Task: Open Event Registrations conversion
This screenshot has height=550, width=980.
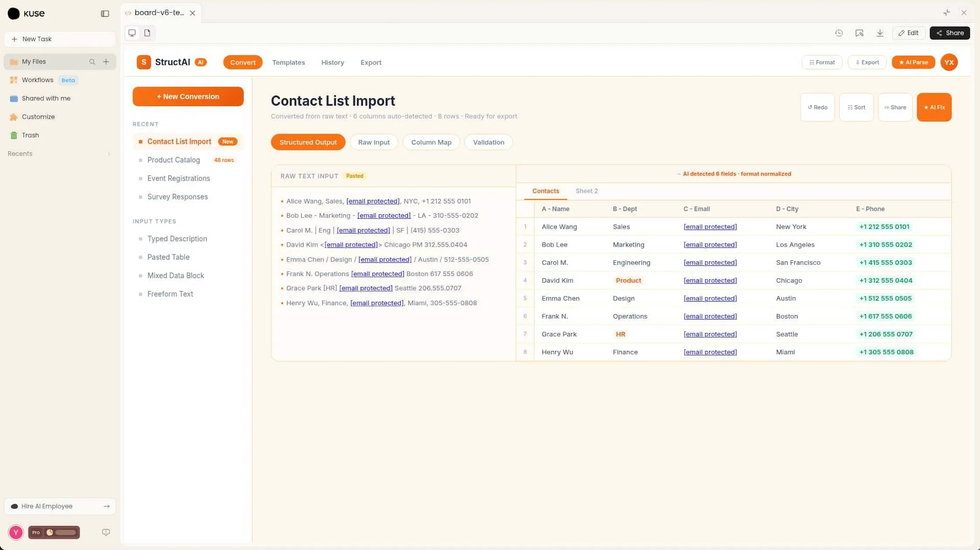Action: coord(188,178)
